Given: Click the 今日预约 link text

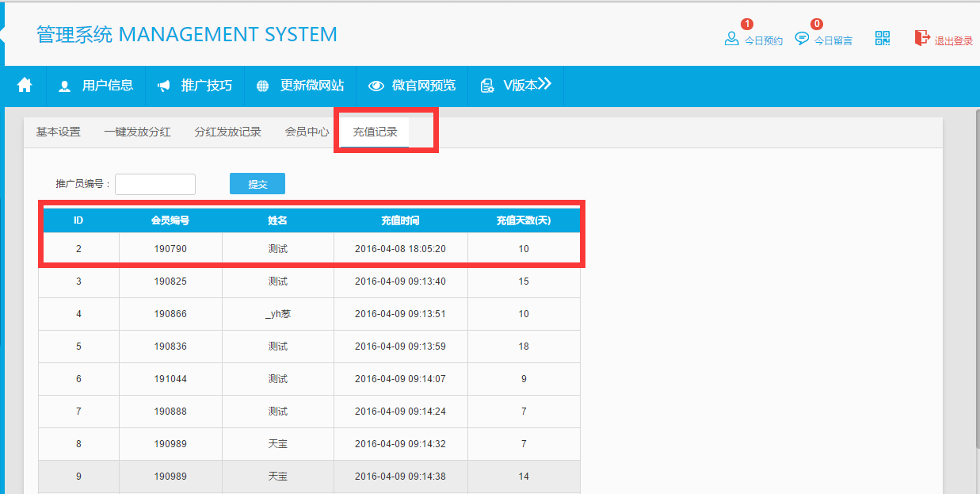Looking at the screenshot, I should click(764, 41).
